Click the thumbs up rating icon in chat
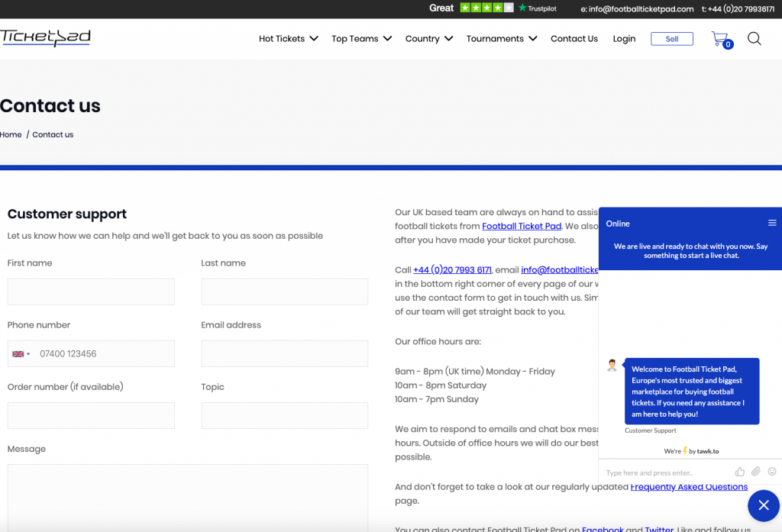Screen dimensions: 782x532 coord(739,472)
